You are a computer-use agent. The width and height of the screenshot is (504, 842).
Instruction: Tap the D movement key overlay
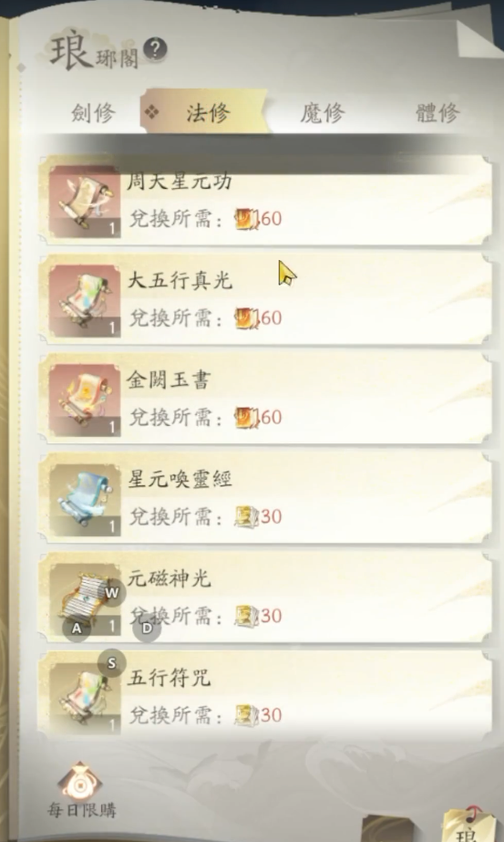147,628
